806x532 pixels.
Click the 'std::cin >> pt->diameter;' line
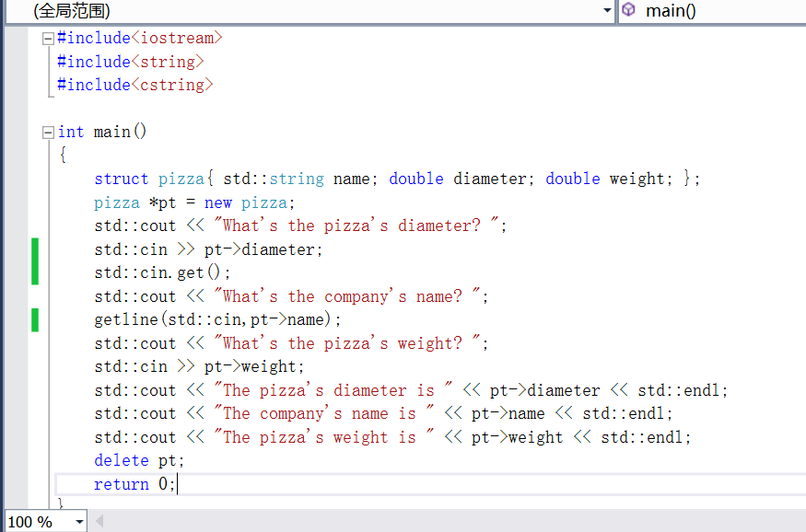pos(208,250)
